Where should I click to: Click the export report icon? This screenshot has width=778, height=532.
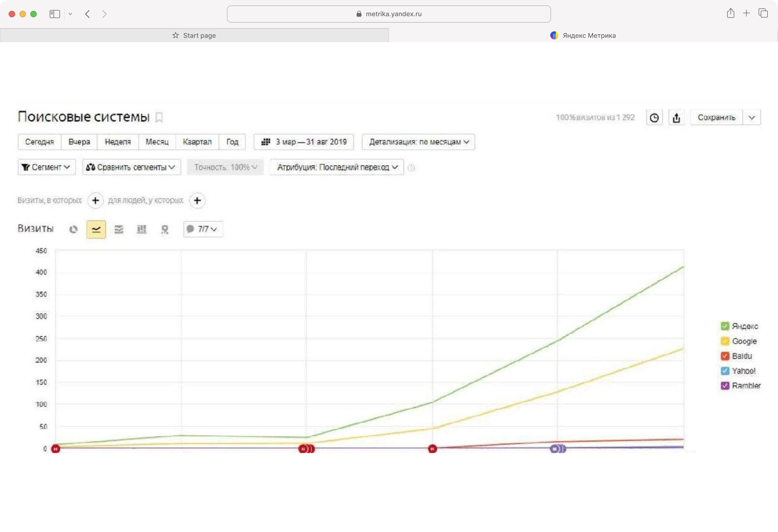[x=676, y=118]
